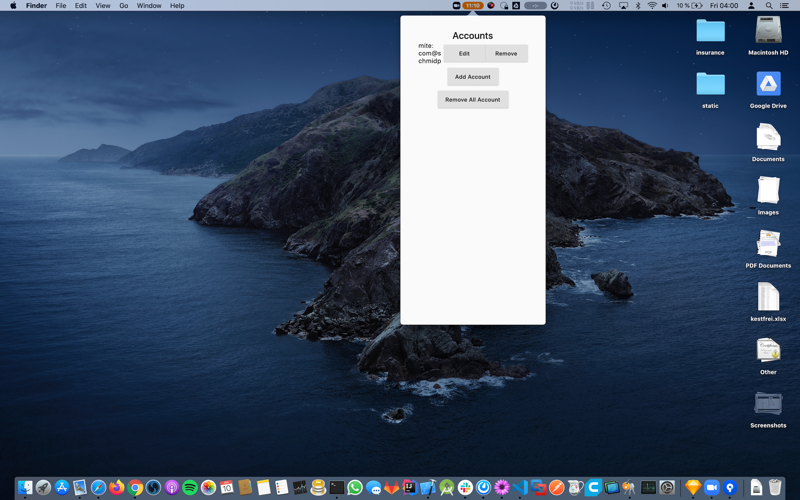Open Slack from the Dock
This screenshot has width=800, height=500.
tap(465, 487)
